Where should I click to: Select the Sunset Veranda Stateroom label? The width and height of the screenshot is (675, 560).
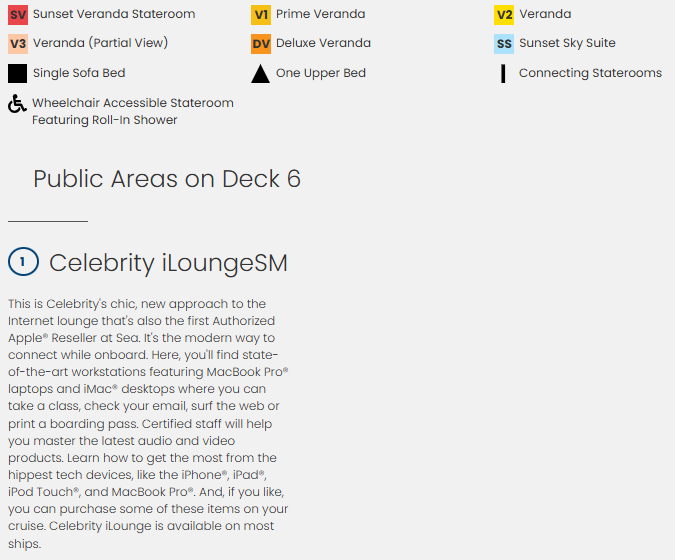coord(114,15)
